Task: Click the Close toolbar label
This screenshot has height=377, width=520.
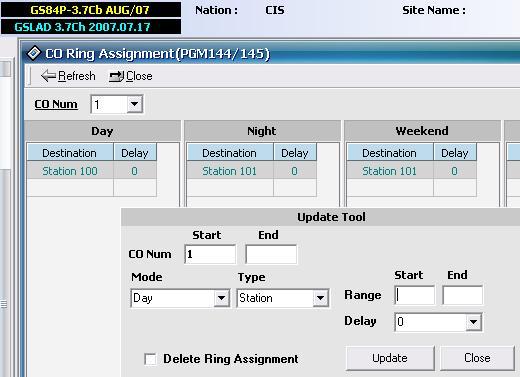Action: [139, 76]
